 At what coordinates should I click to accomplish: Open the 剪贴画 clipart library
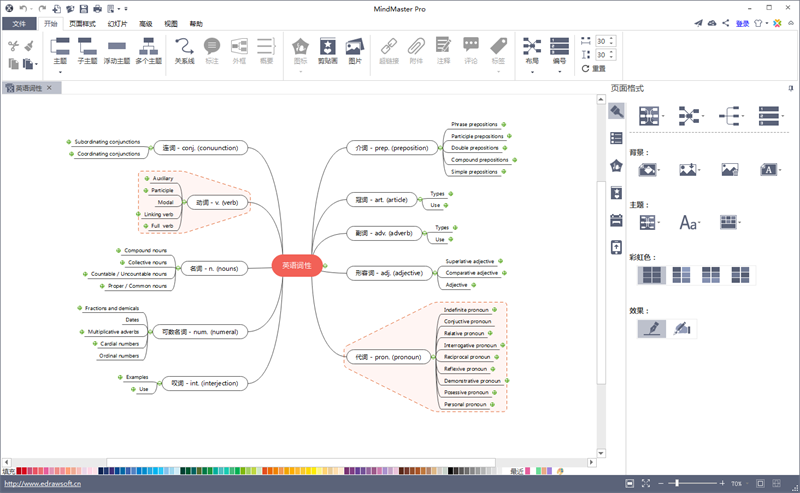pyautogui.click(x=328, y=51)
